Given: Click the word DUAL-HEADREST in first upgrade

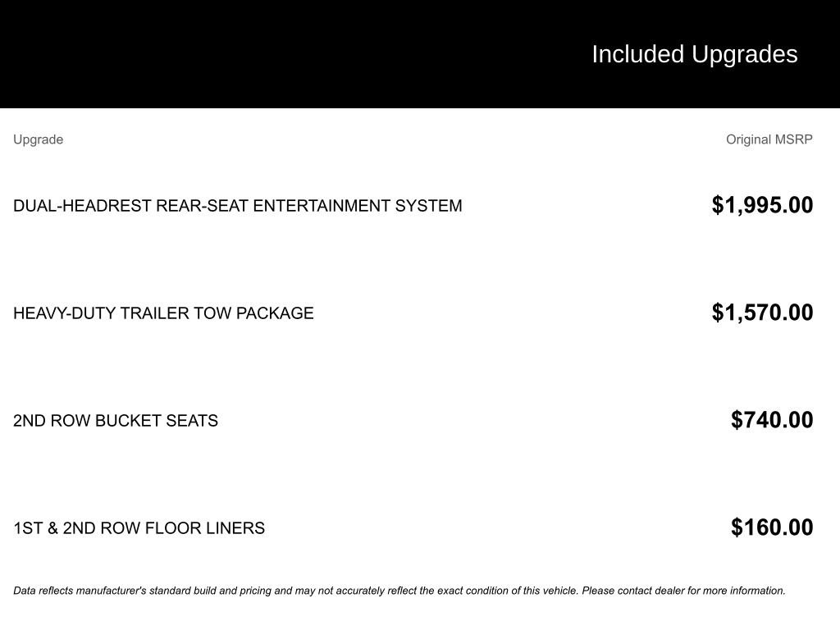Looking at the screenshot, I should (82, 206).
